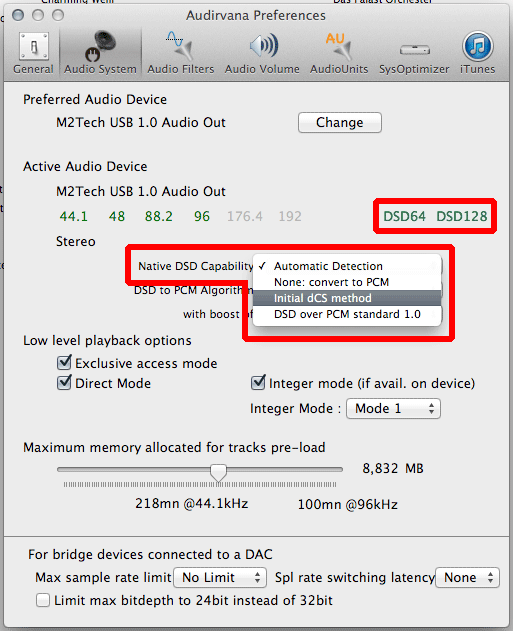Click the greyed 176.4 rate value
Viewport: 513px width, 631px height.
pos(245,217)
